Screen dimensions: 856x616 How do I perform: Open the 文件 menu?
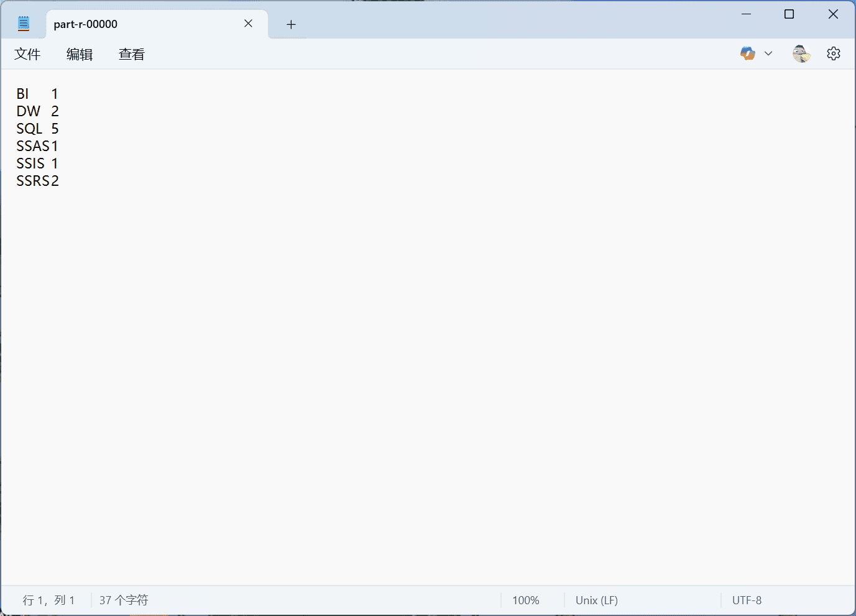pyautogui.click(x=27, y=54)
